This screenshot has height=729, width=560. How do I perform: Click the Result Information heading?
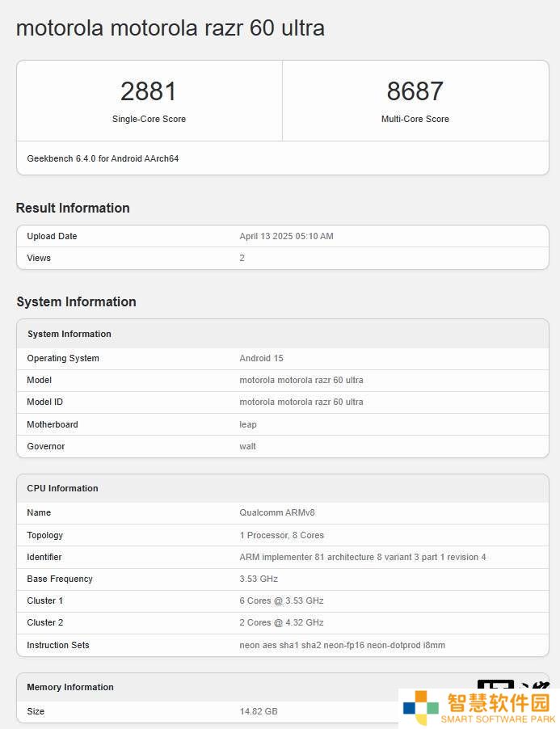pos(73,208)
